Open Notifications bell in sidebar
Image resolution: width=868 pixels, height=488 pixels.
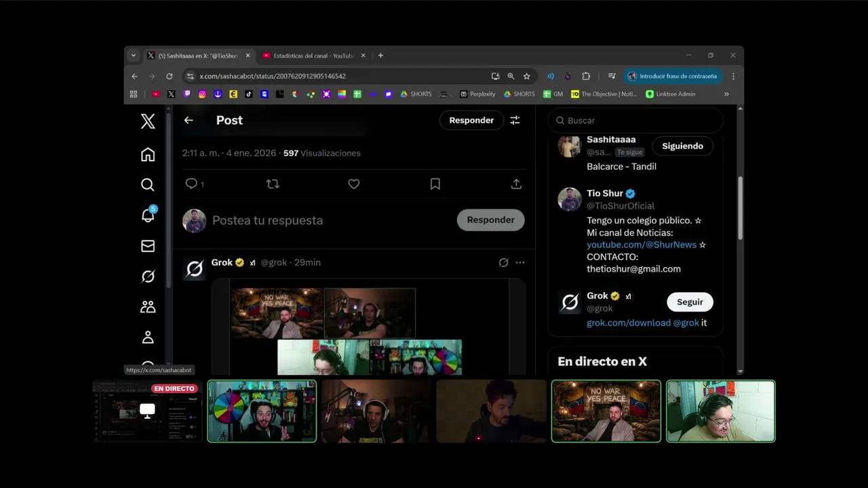(x=148, y=215)
